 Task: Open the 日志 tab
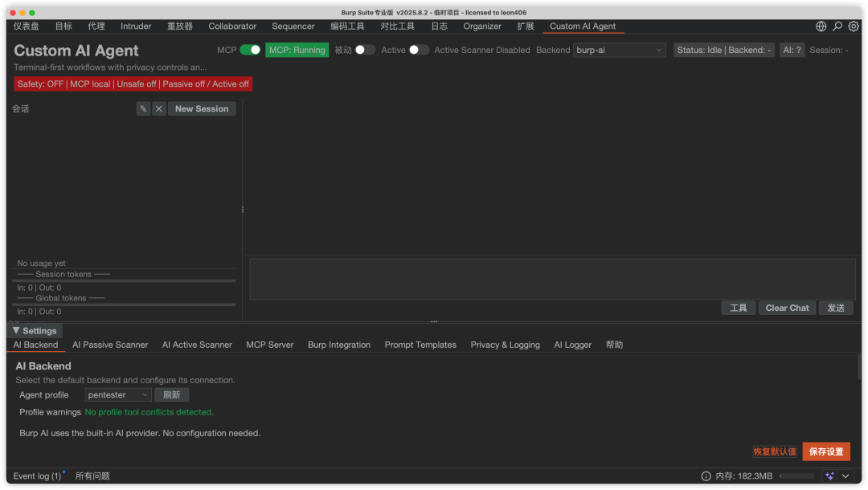pos(440,26)
